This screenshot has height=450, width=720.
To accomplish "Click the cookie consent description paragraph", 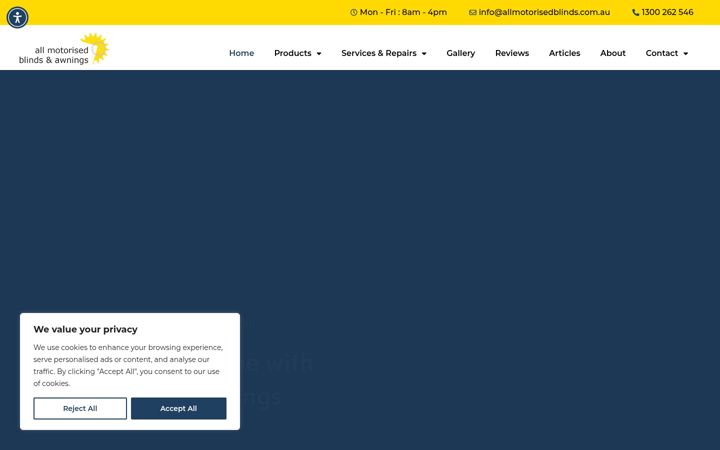I will 128,365.
